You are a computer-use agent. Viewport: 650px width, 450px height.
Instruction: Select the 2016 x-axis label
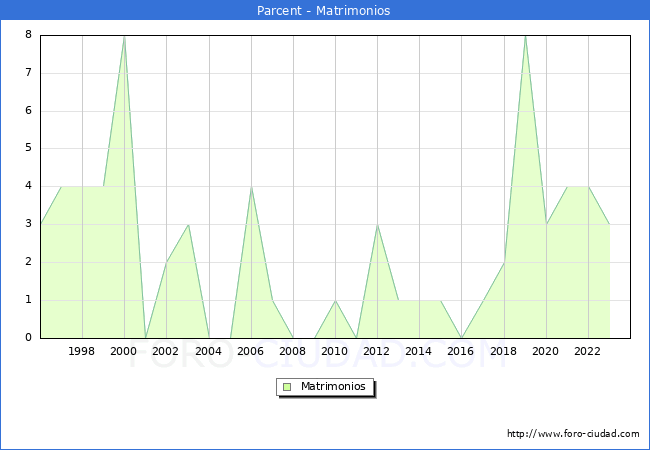(x=461, y=351)
